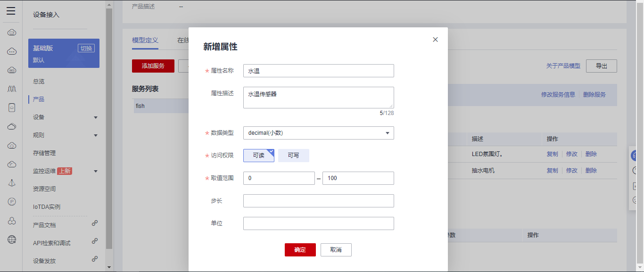Screen dimensions: 644x272
Task: Click the red 添加服务 button
Action: pyautogui.click(x=153, y=66)
